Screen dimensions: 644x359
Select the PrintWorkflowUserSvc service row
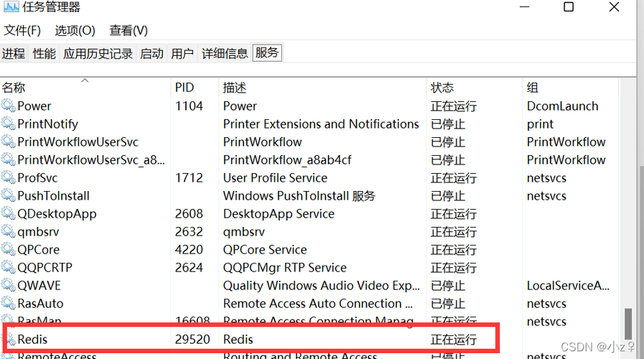click(x=309, y=141)
